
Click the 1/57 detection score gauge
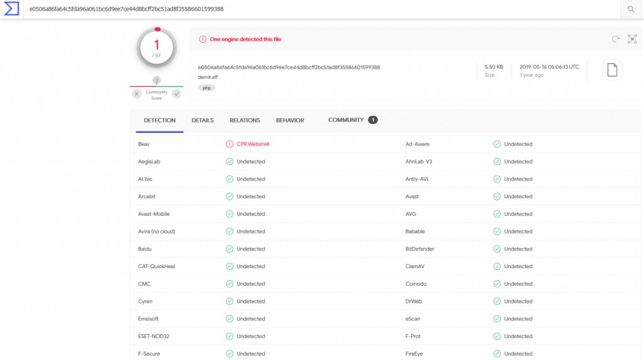[x=157, y=48]
